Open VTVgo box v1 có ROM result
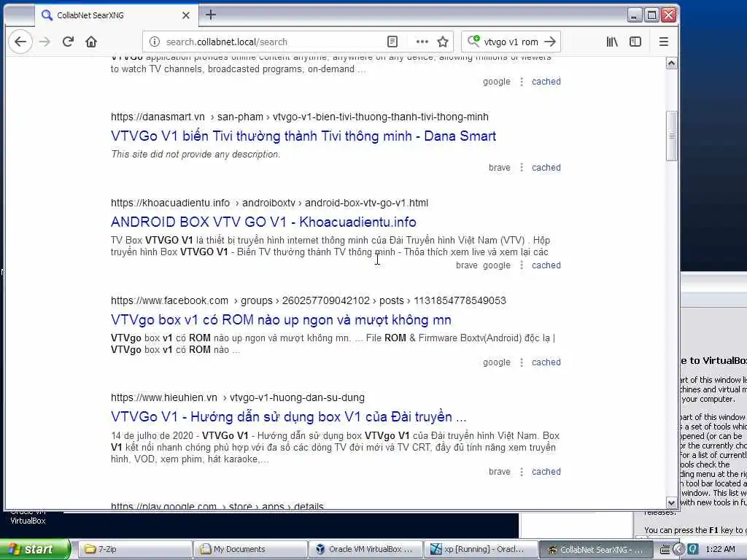 point(281,319)
